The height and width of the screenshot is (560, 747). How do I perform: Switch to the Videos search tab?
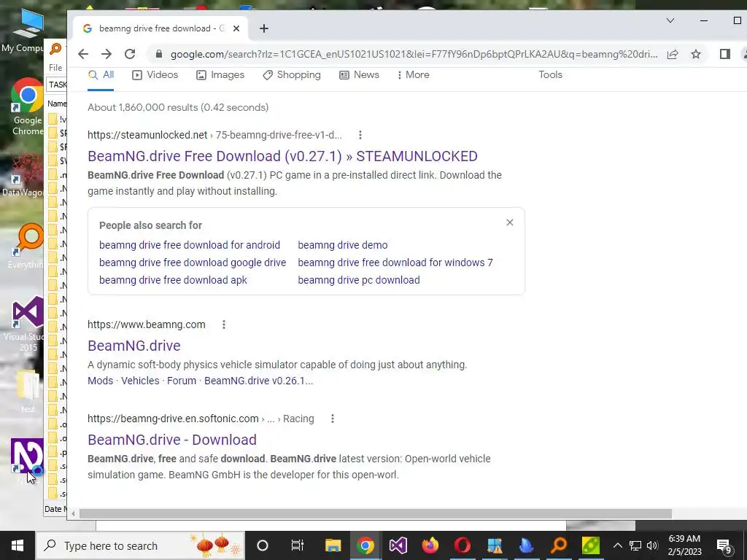(155, 75)
